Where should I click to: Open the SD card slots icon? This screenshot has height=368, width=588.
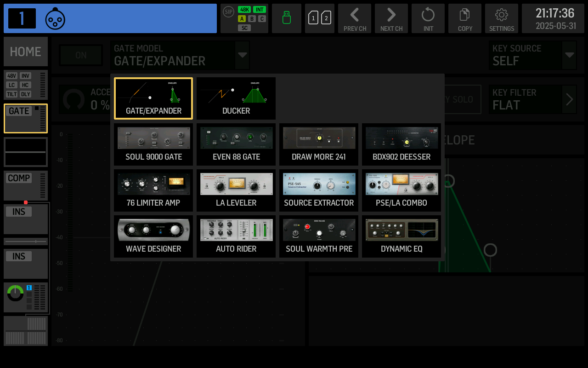click(320, 18)
